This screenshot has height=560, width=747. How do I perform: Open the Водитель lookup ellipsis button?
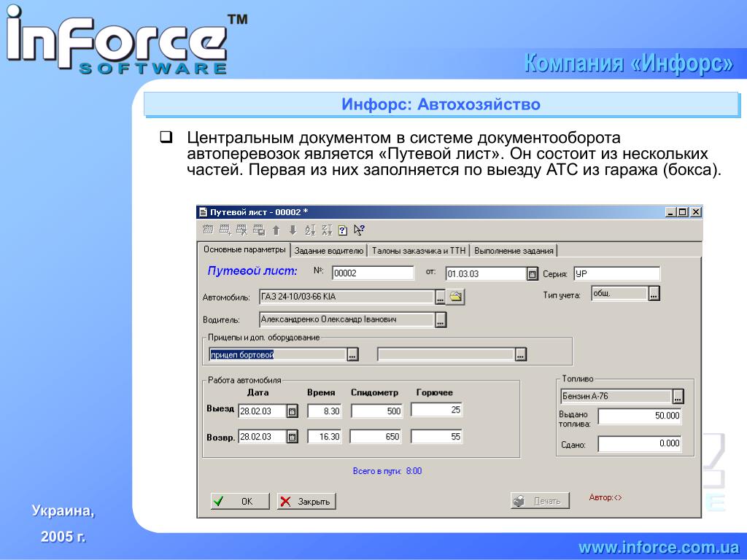441,320
